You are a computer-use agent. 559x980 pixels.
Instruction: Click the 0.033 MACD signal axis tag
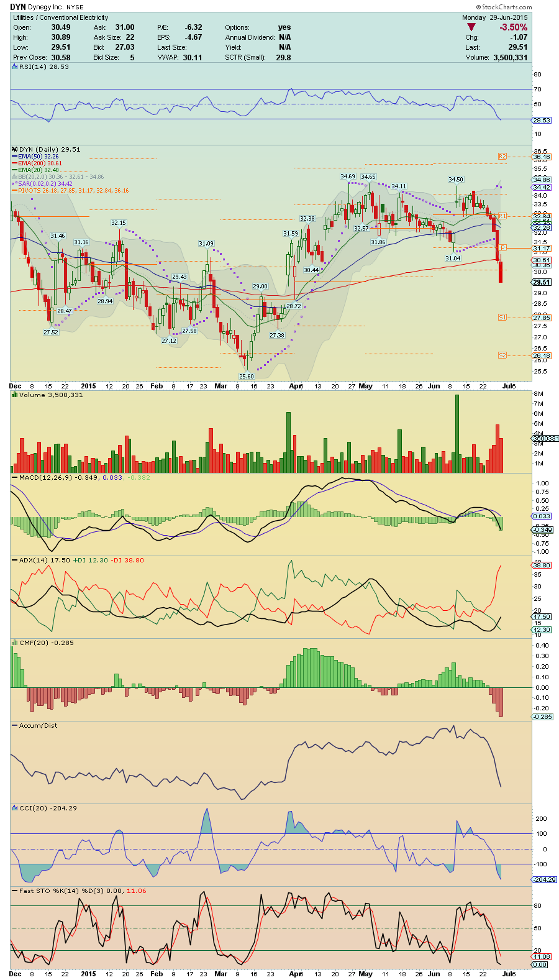pyautogui.click(x=542, y=516)
